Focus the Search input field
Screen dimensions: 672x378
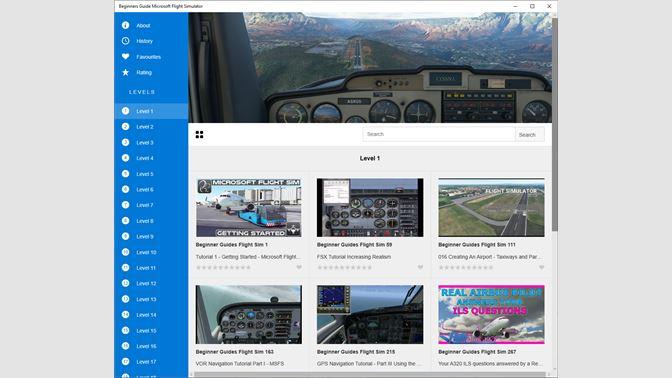click(439, 134)
